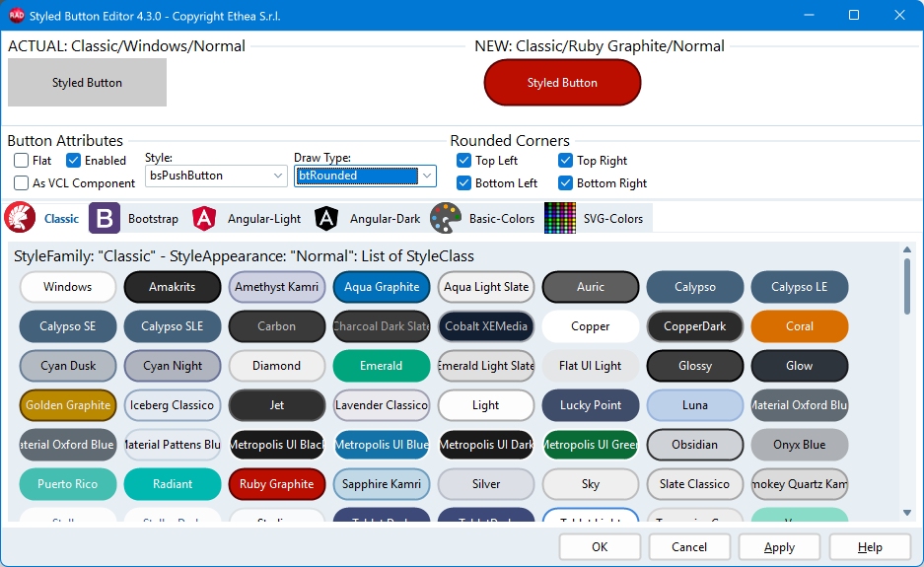This screenshot has width=924, height=567.
Task: Open the Style bsPushButton dropdown
Action: click(x=216, y=176)
